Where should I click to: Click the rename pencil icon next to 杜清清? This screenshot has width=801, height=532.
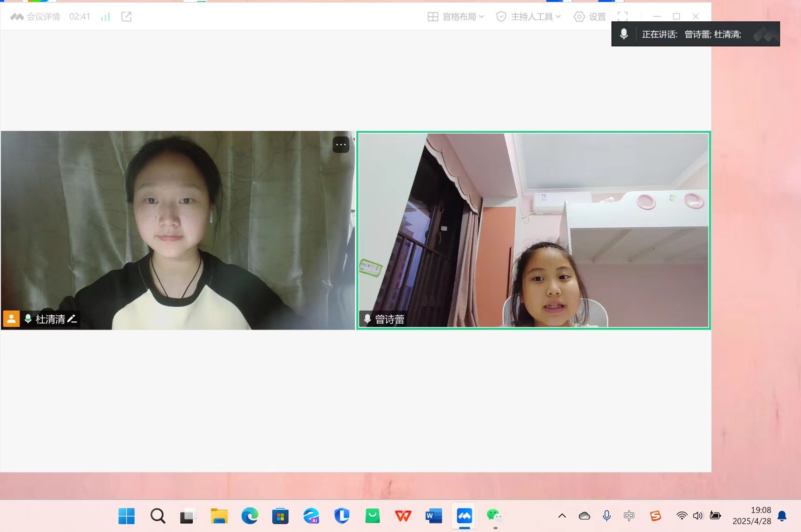click(x=72, y=319)
